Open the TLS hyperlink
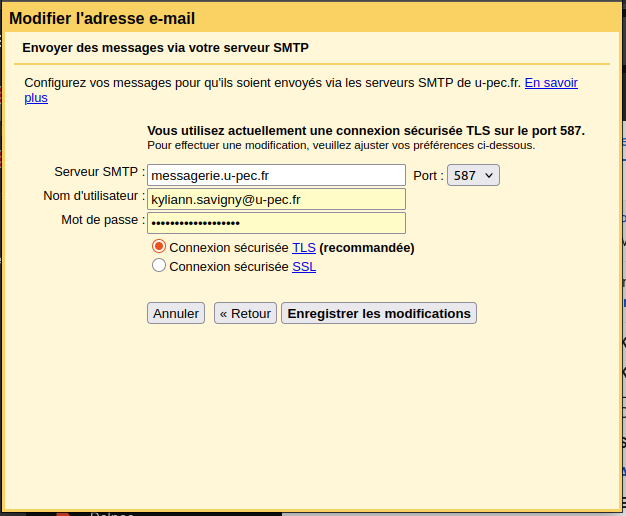The width and height of the screenshot is (626, 516). pos(304,247)
